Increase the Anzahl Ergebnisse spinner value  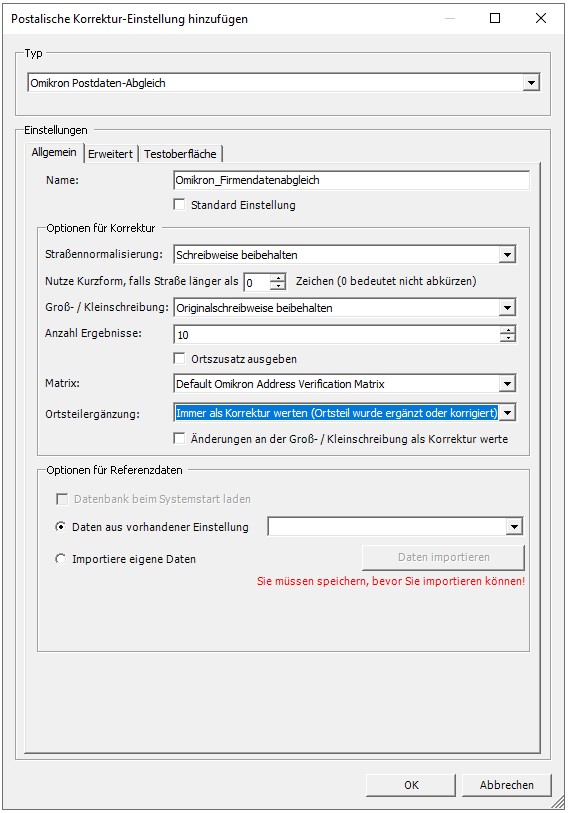coord(508,330)
